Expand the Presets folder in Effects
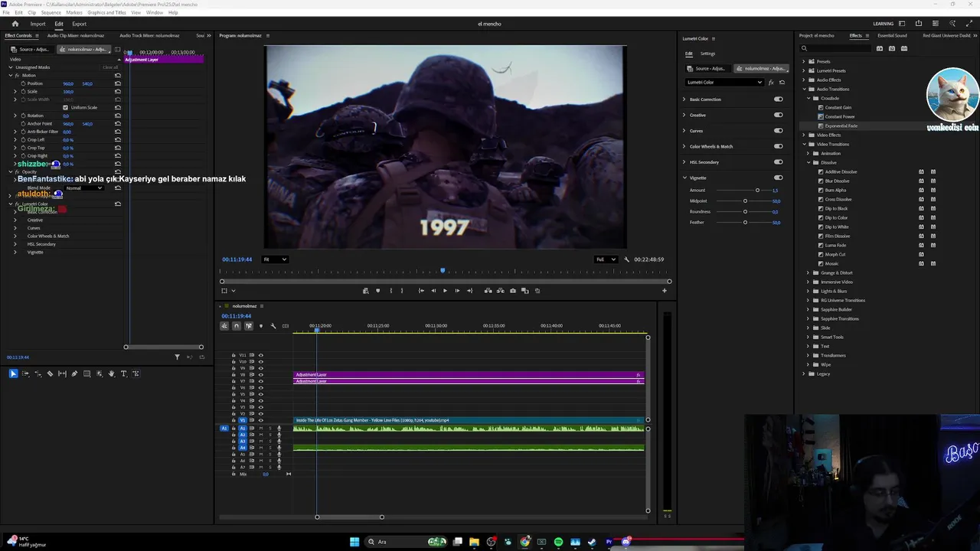980x551 pixels. (x=803, y=61)
